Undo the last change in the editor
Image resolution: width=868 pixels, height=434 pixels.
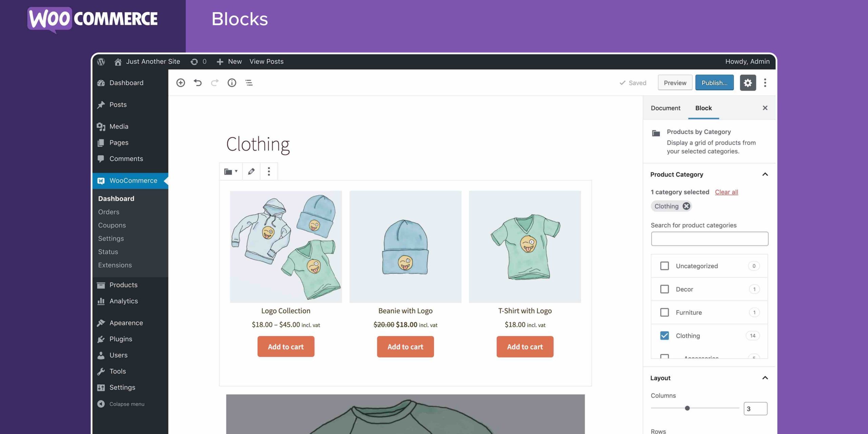tap(198, 82)
